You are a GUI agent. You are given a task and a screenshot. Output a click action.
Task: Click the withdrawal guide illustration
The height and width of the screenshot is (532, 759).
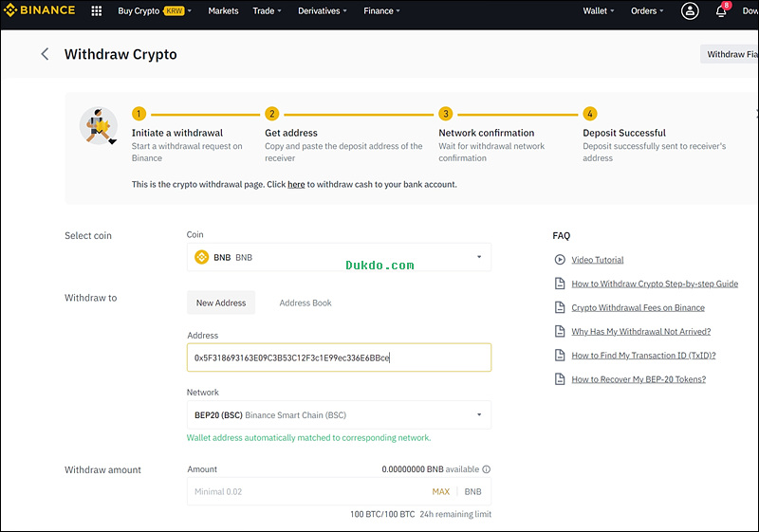(99, 126)
